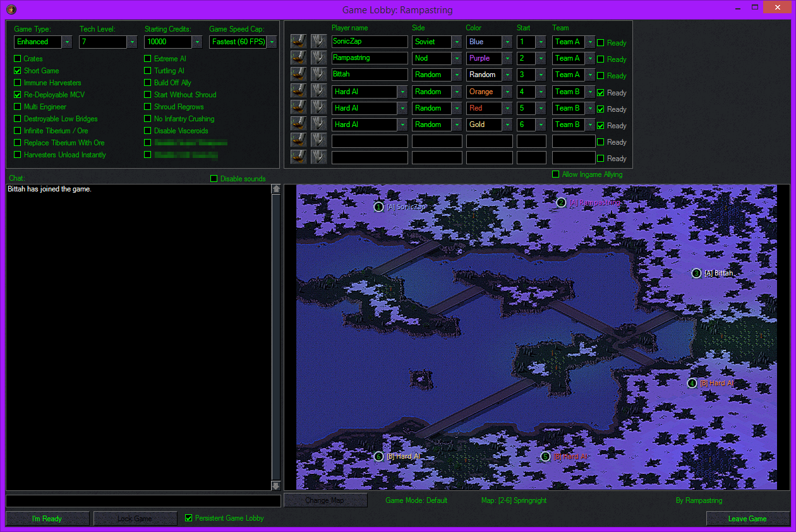Click the boot icon on the last player row
This screenshot has height=532, width=796.
click(x=298, y=157)
